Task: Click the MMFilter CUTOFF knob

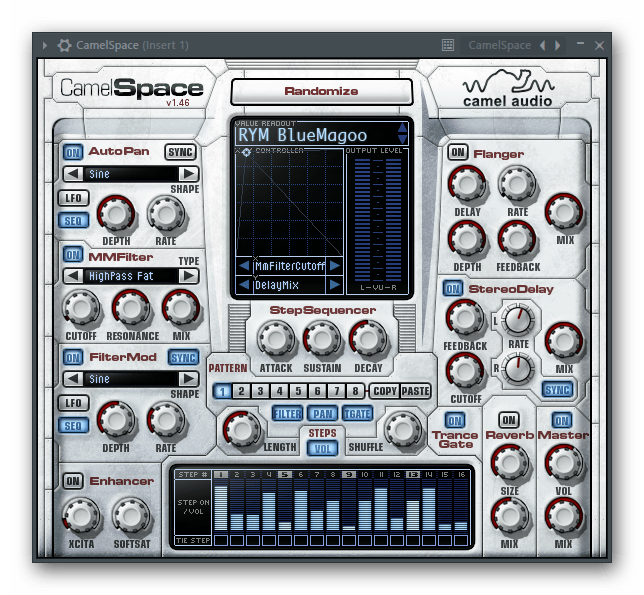Action: tap(81, 308)
